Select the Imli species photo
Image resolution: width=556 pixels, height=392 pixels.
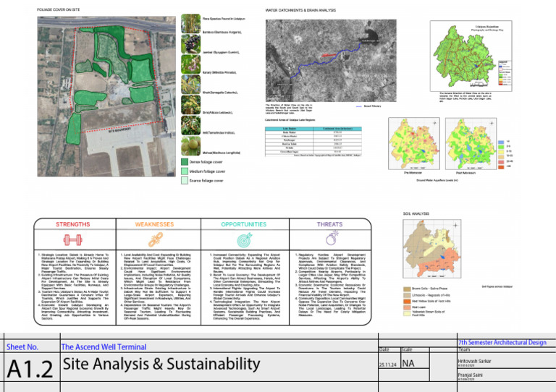(x=191, y=125)
